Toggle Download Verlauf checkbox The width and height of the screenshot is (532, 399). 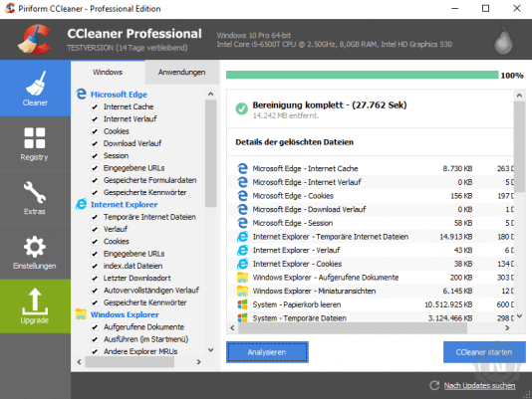(95, 143)
